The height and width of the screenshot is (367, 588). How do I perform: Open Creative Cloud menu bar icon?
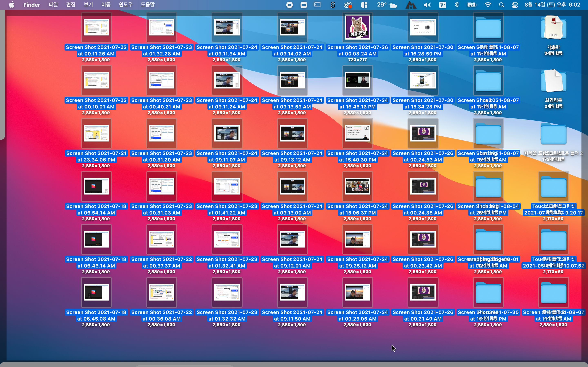[348, 5]
